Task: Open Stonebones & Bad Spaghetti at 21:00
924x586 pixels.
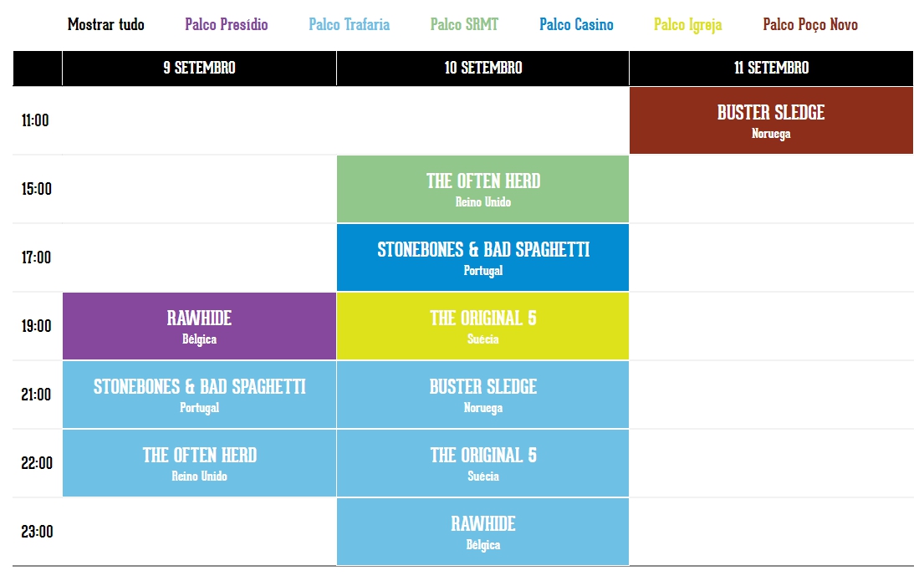Action: coord(199,395)
